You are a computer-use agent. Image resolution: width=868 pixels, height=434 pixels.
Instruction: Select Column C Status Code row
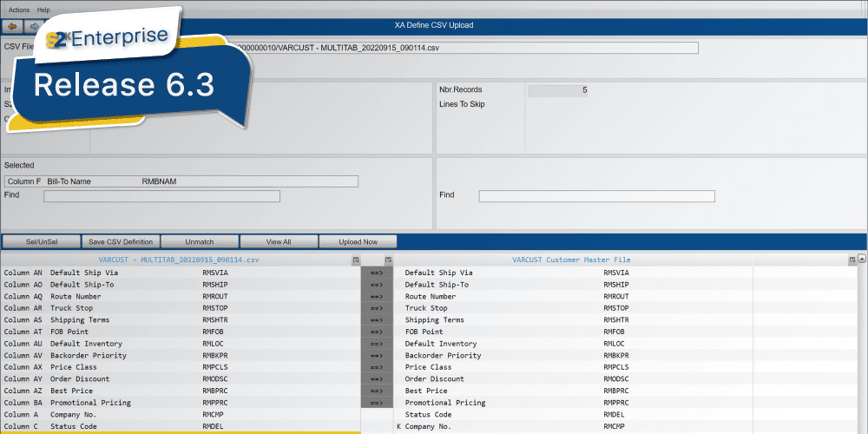tap(181, 426)
